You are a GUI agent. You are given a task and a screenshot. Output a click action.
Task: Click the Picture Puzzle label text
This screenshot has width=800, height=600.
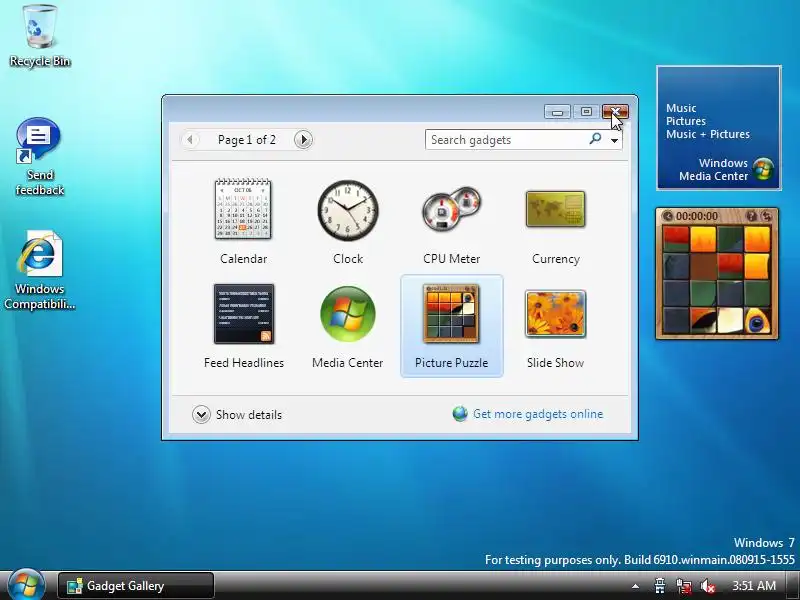[x=452, y=363]
